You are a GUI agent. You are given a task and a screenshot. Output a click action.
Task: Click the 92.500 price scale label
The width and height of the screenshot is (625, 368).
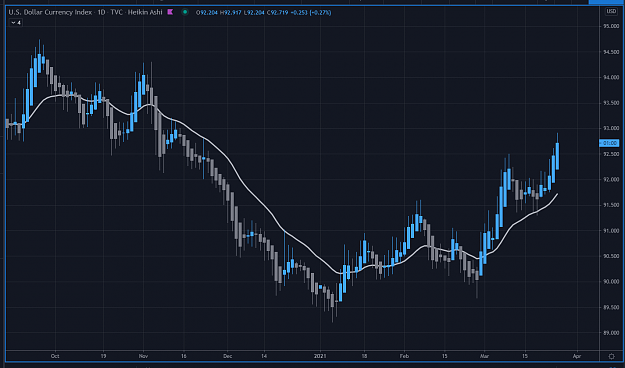point(611,154)
